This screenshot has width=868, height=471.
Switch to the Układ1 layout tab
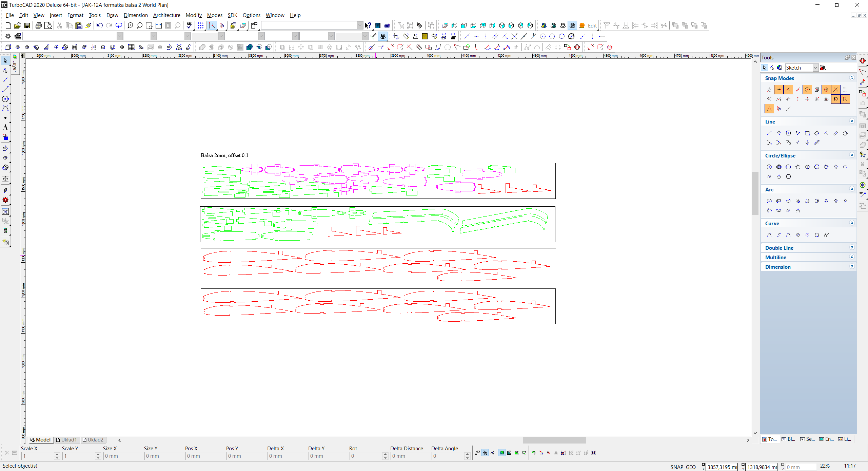click(x=68, y=440)
